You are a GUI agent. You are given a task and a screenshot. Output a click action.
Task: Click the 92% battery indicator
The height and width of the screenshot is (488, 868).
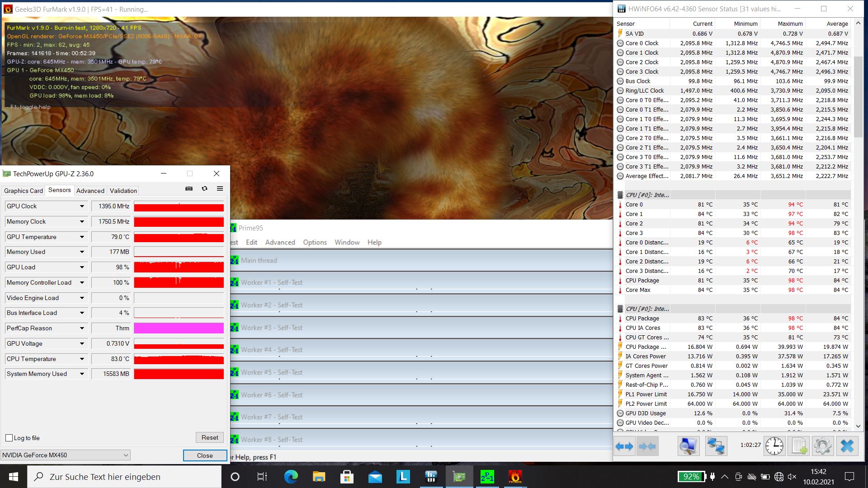coord(691,477)
